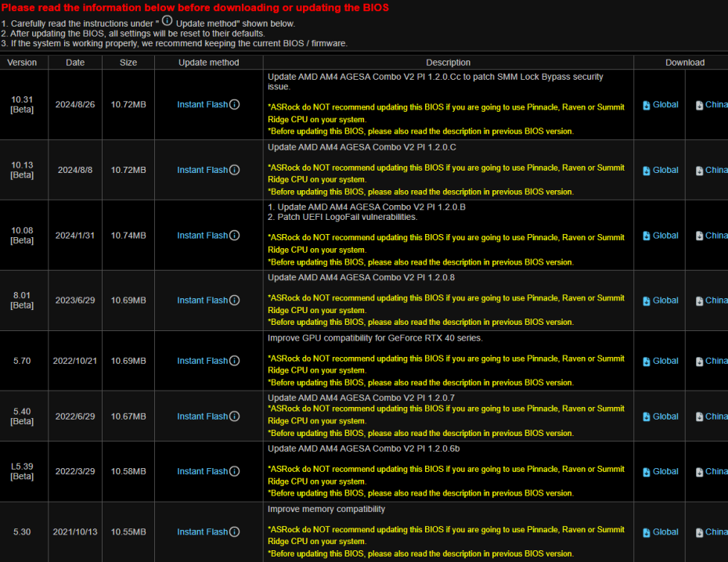Open Instant Flash link for version 5.40
This screenshot has height=562, width=728.
203,416
